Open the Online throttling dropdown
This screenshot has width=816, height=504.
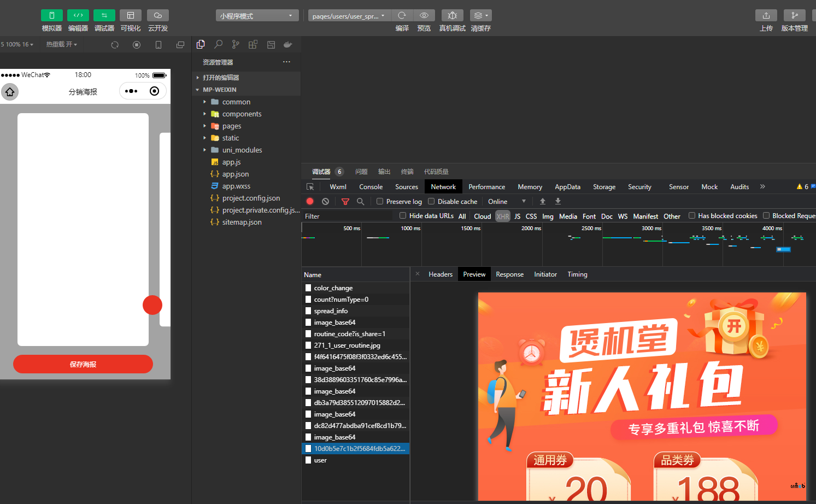(x=507, y=202)
